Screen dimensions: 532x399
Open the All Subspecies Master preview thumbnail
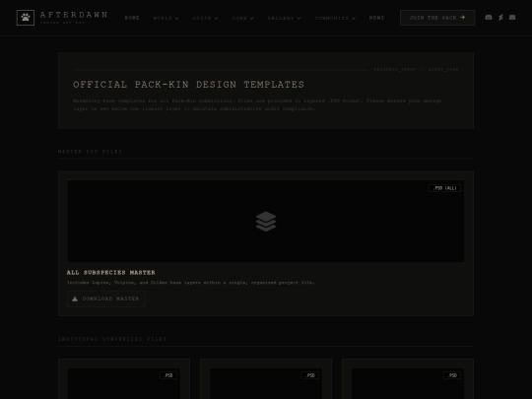(266, 222)
